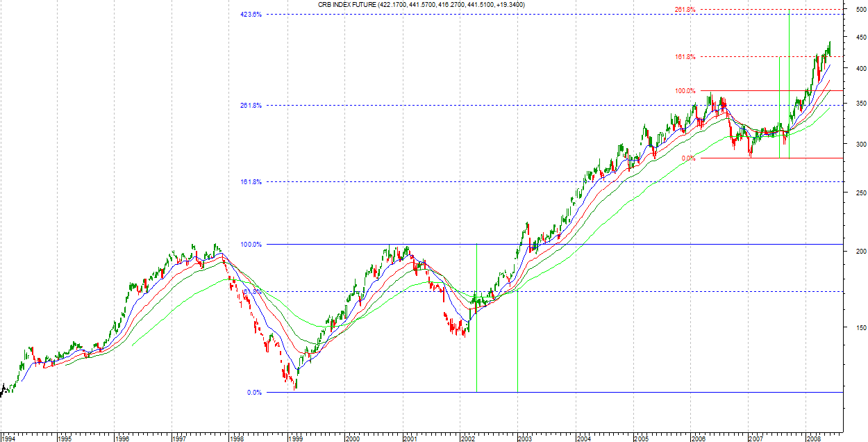Click the 400 price axis value

[861, 69]
